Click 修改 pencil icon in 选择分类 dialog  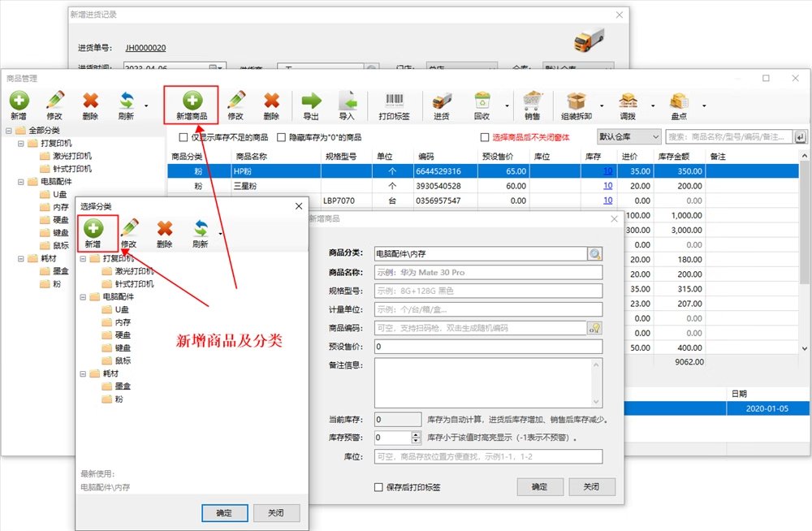click(129, 228)
